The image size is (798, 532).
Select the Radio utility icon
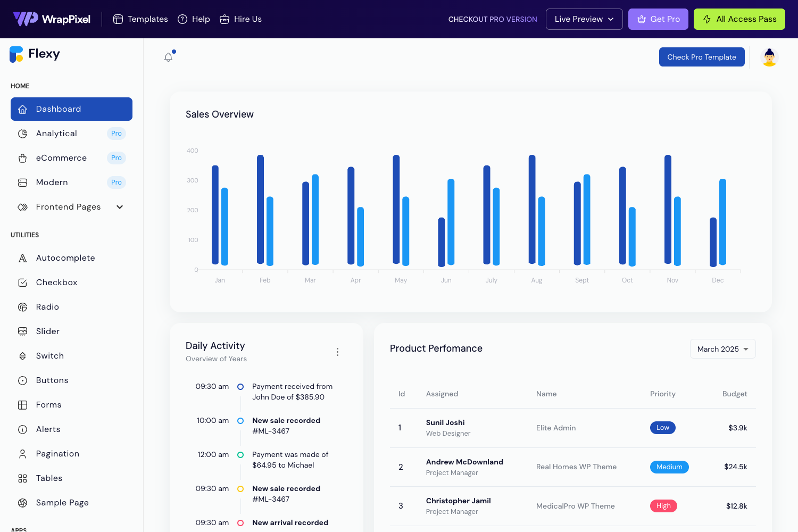22,306
